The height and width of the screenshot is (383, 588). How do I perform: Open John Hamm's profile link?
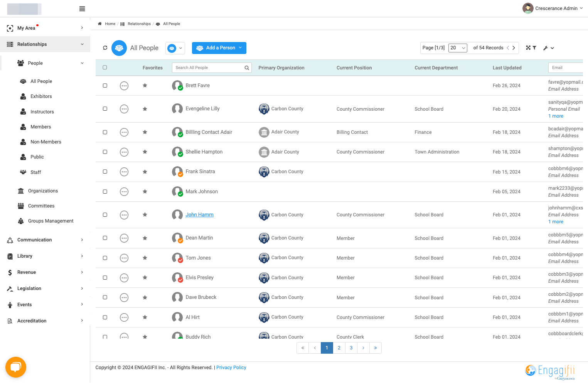tap(200, 215)
